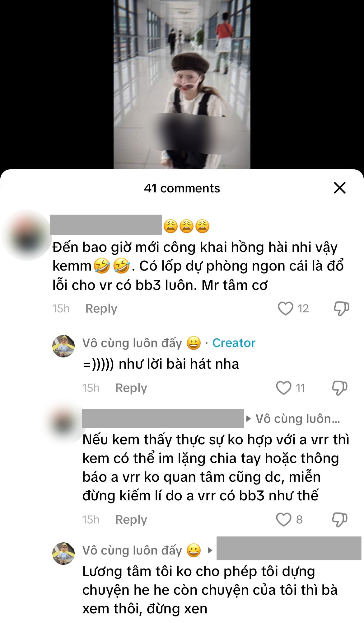The width and height of the screenshot is (364, 623).
Task: Reply to the creator's 'như lời bài hát nha' comment
Action: click(131, 388)
